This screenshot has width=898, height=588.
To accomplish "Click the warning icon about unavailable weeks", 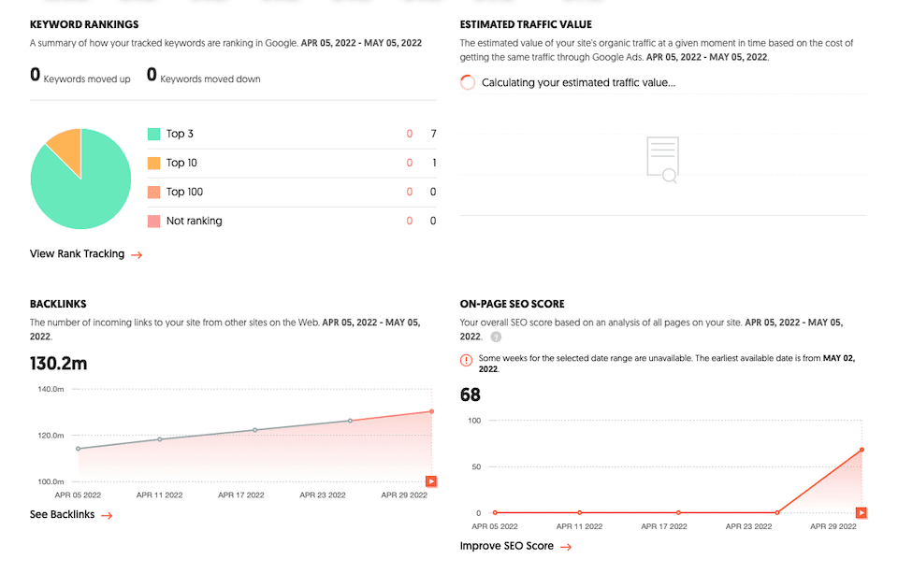I will point(467,359).
